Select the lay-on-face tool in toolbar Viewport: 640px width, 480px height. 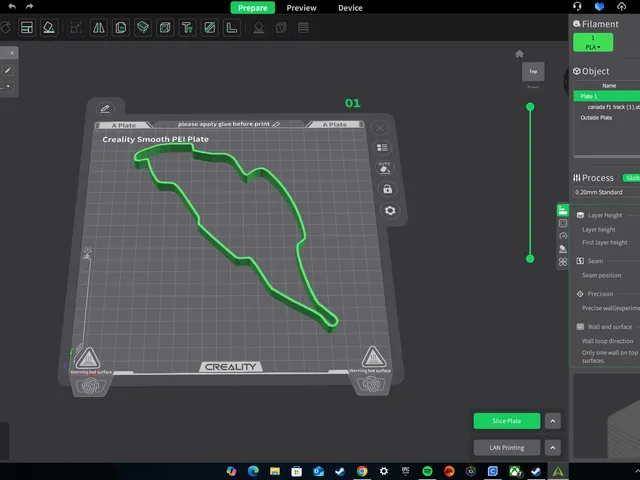point(49,28)
